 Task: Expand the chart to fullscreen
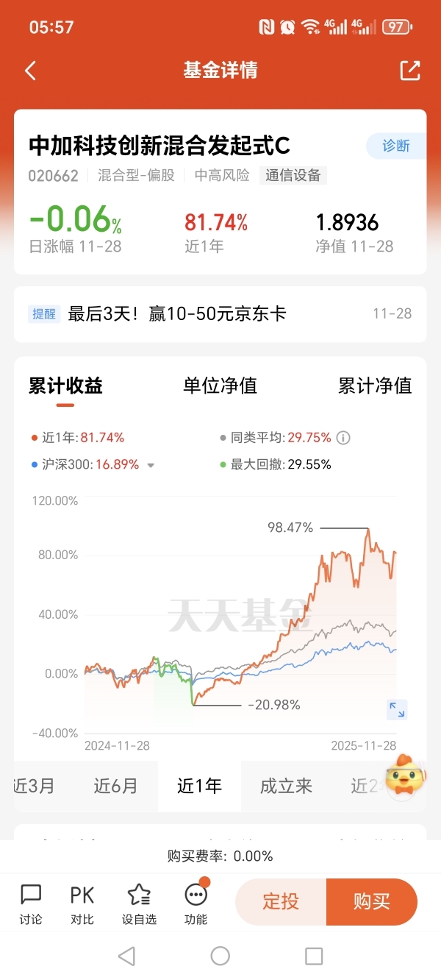click(397, 709)
